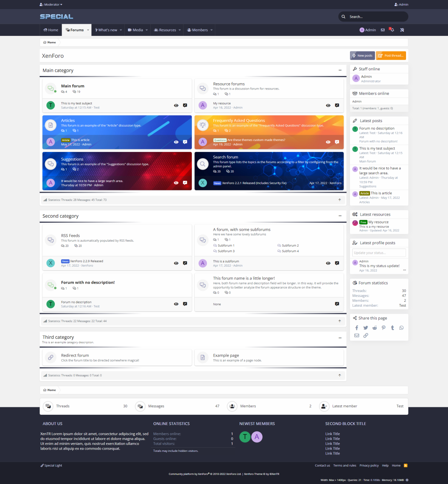Toggle watch eye icon for Articles forum

click(176, 142)
